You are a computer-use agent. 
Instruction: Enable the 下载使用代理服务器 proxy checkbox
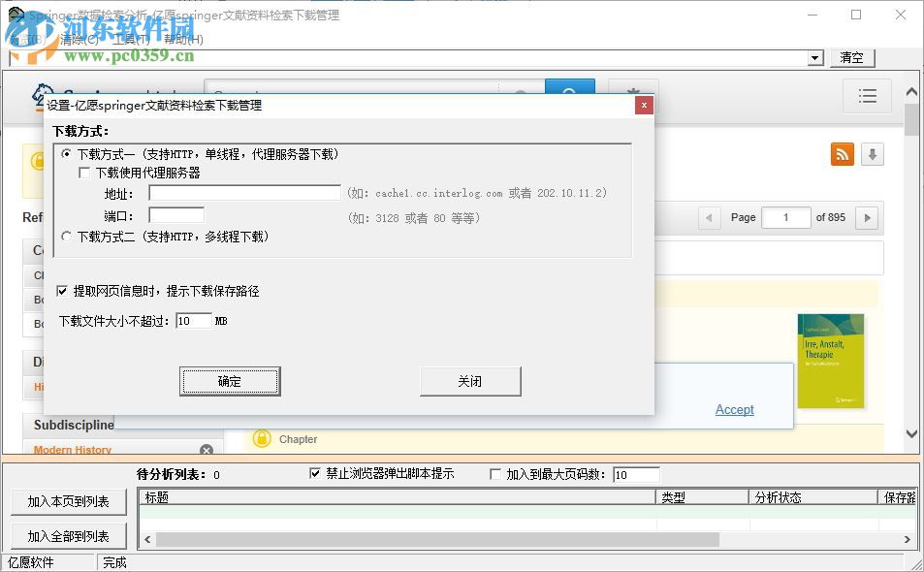(85, 173)
